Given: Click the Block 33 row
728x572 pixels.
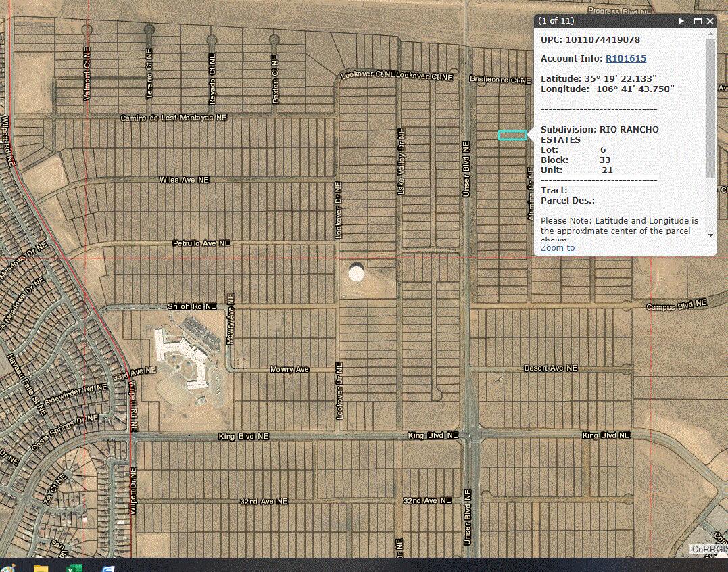Looking at the screenshot, I should click(575, 160).
